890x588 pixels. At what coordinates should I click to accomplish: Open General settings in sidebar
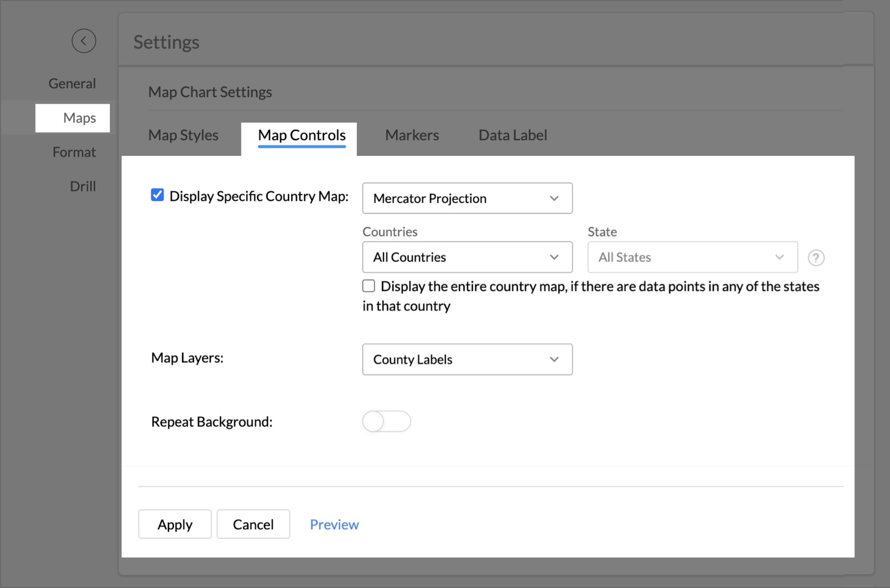72,84
